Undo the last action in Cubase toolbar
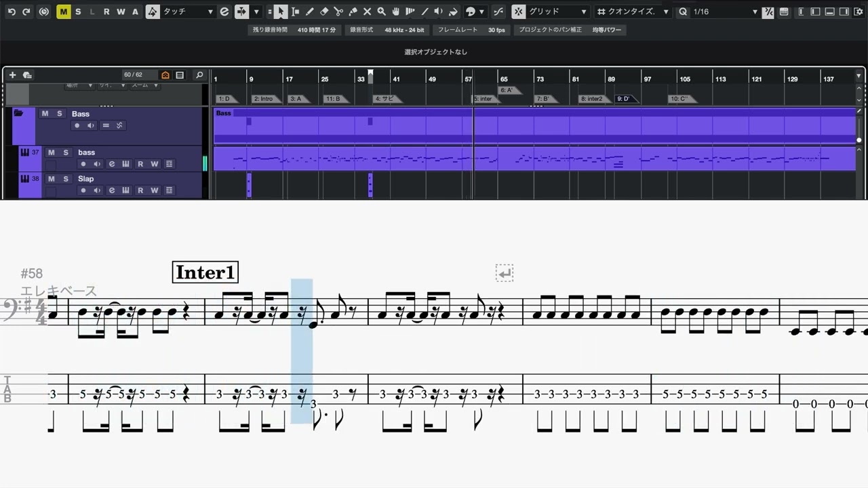Viewport: 868px width, 488px height. click(10, 12)
